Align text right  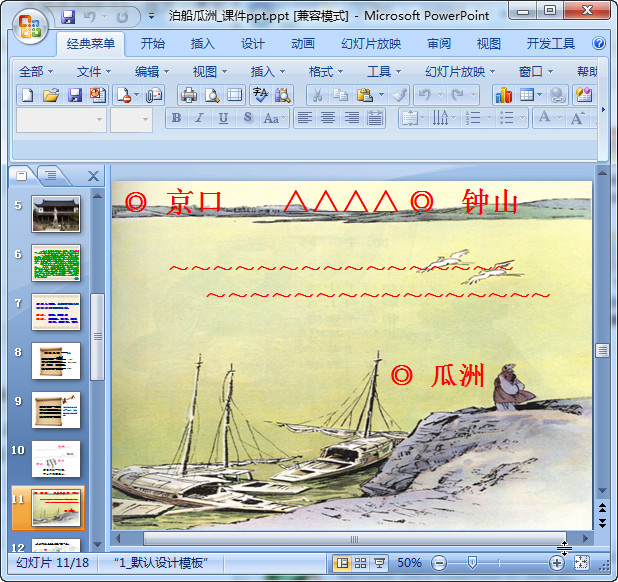click(x=351, y=117)
